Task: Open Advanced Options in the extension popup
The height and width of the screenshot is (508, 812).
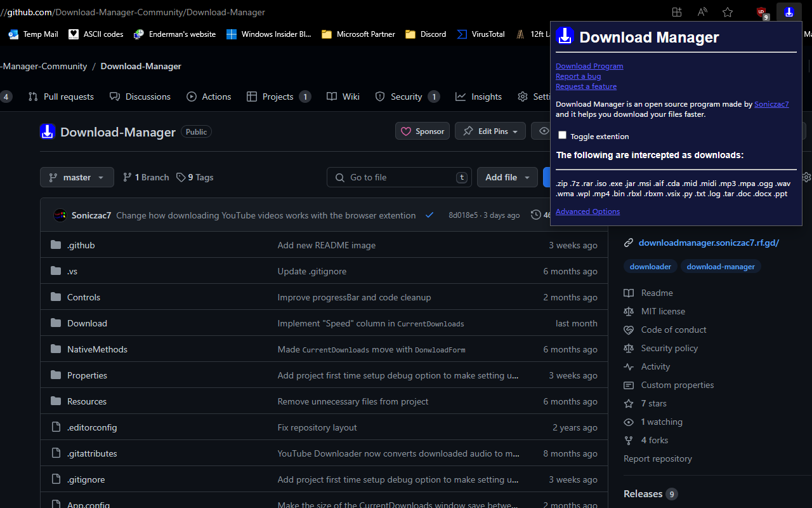Action: tap(587, 211)
